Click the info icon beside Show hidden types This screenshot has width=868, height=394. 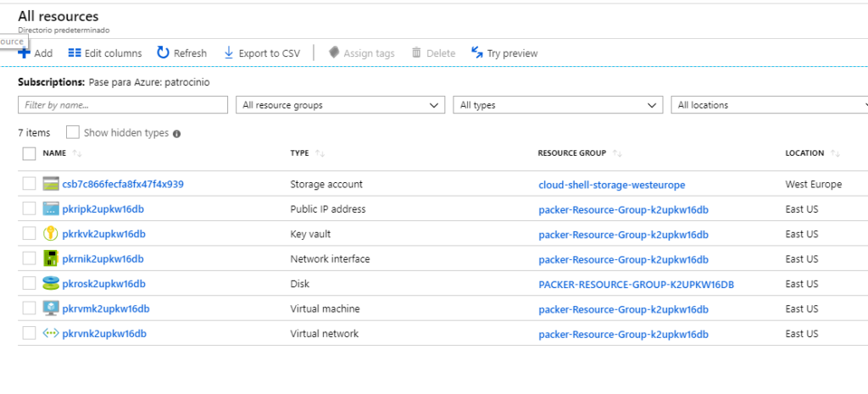[176, 133]
